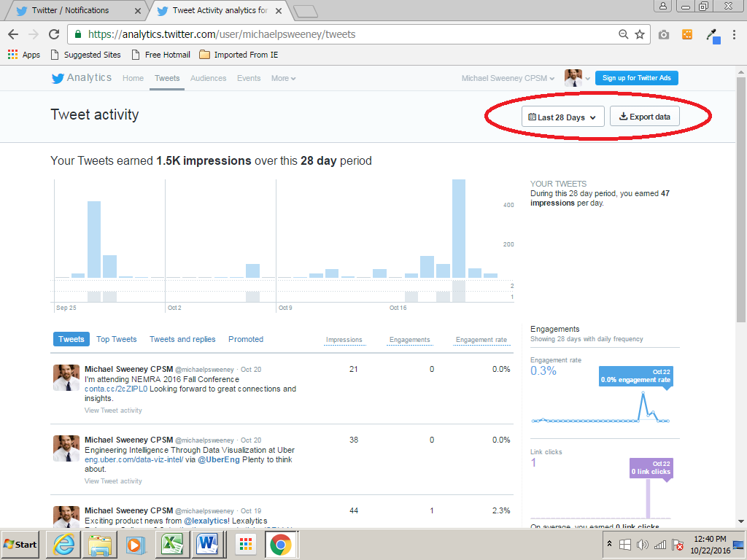Click the camera extension icon
This screenshot has width=747, height=560.
click(x=664, y=34)
